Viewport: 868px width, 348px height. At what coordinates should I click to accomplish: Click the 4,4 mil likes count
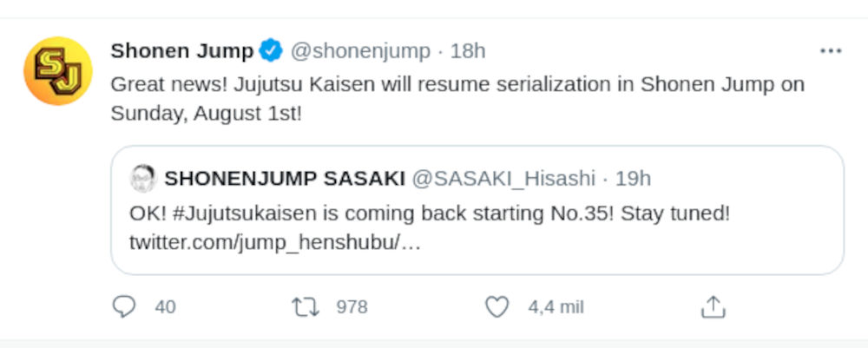pyautogui.click(x=556, y=307)
